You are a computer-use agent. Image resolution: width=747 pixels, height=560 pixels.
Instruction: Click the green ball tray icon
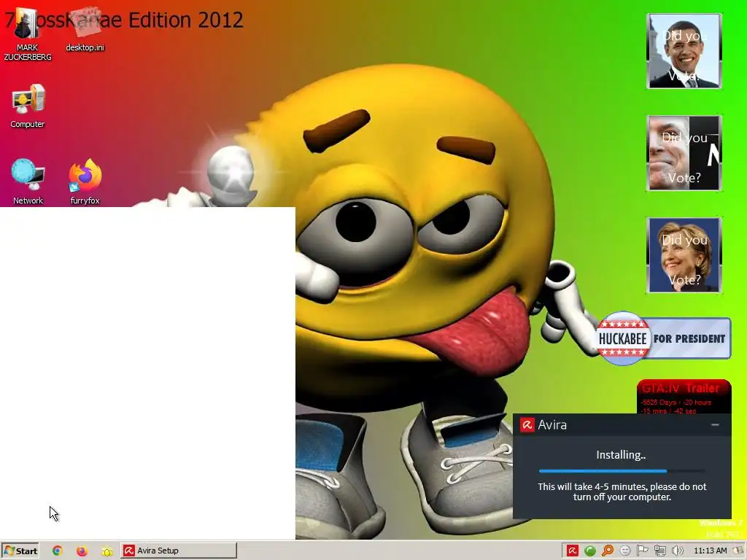[x=589, y=551]
